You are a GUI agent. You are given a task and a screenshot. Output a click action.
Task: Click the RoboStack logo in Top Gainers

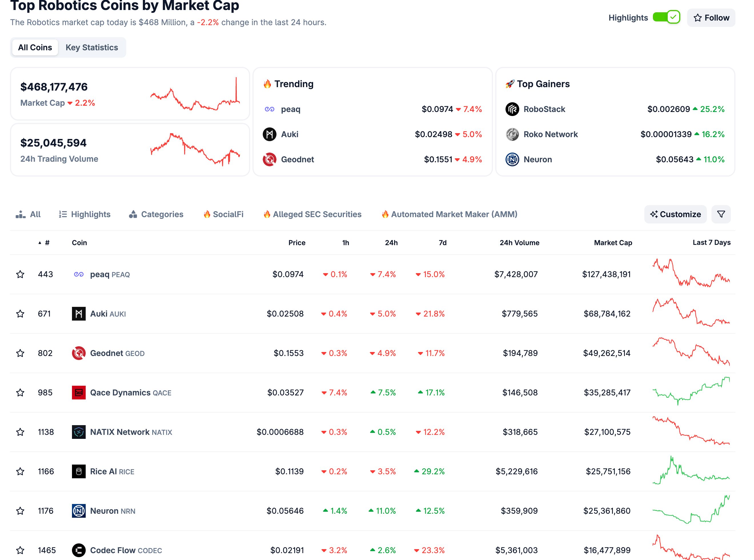(x=512, y=109)
